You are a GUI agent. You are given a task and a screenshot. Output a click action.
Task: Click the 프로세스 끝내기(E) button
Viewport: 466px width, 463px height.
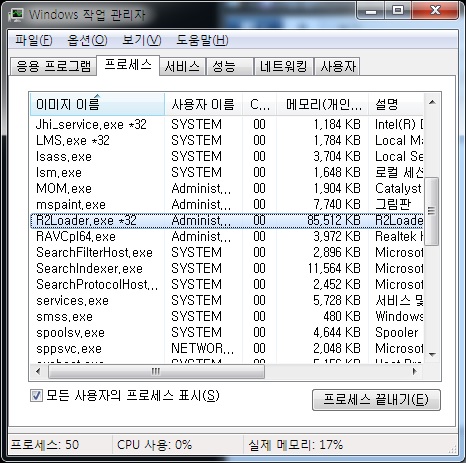coord(376,400)
